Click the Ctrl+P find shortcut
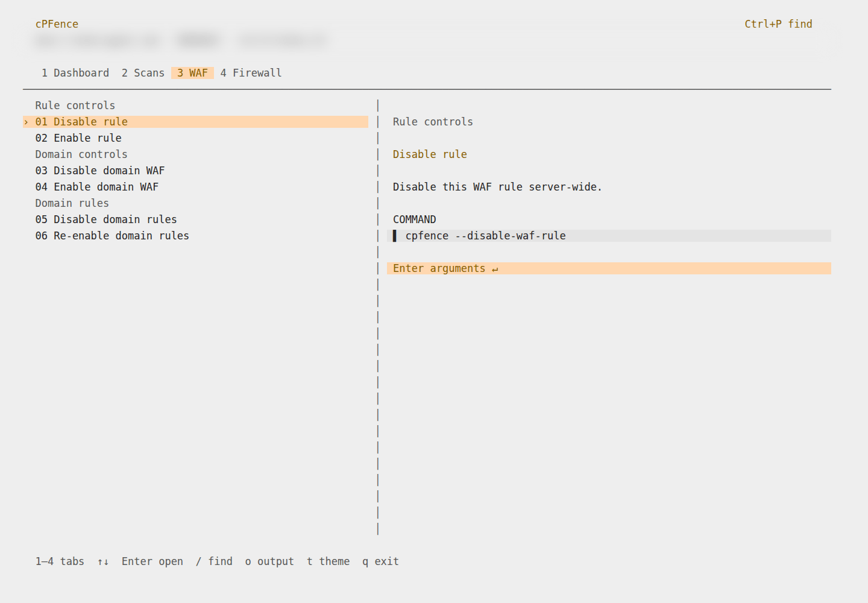This screenshot has width=868, height=603. click(778, 24)
